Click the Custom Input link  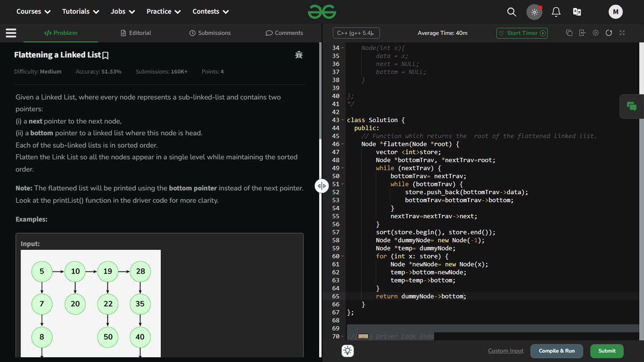[x=506, y=351]
